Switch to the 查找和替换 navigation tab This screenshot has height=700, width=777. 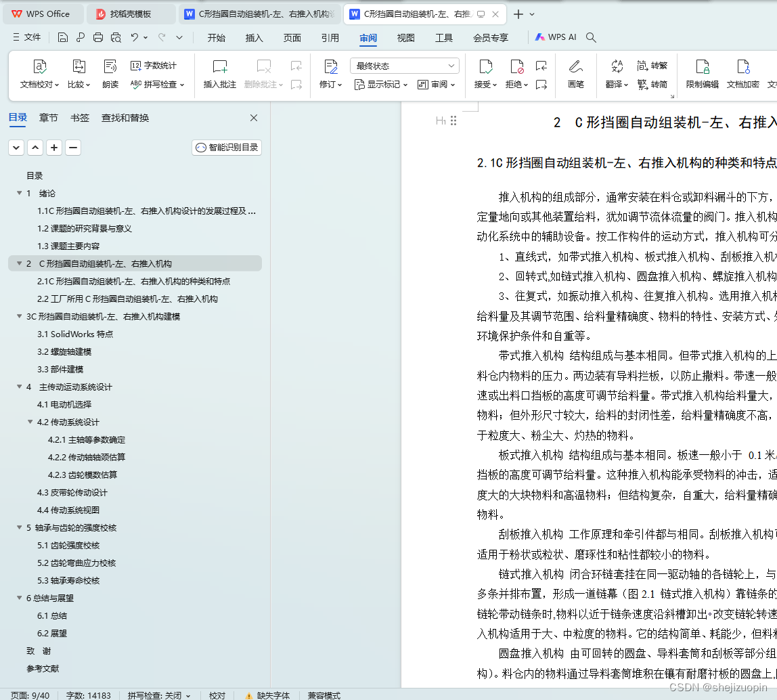[125, 118]
